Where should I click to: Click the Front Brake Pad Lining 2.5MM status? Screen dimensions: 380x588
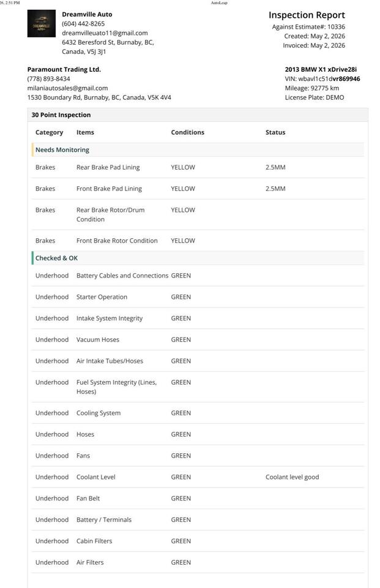(275, 189)
